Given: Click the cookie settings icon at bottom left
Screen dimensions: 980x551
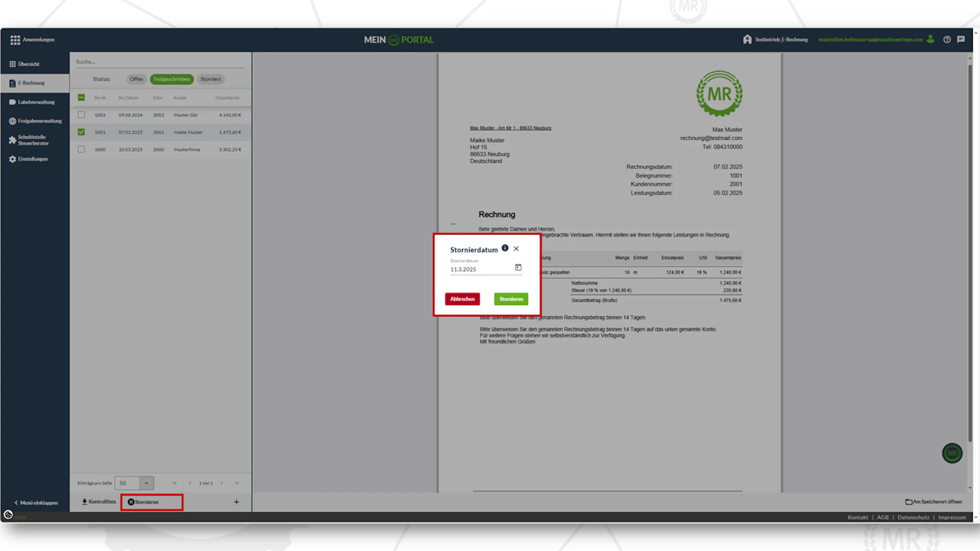Looking at the screenshot, I should pyautogui.click(x=8, y=515).
